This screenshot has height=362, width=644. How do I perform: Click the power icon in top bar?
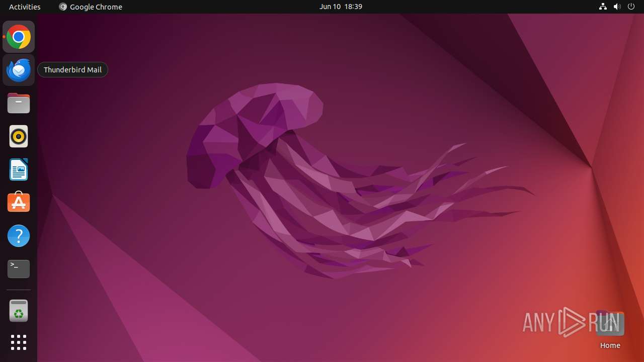click(x=631, y=7)
